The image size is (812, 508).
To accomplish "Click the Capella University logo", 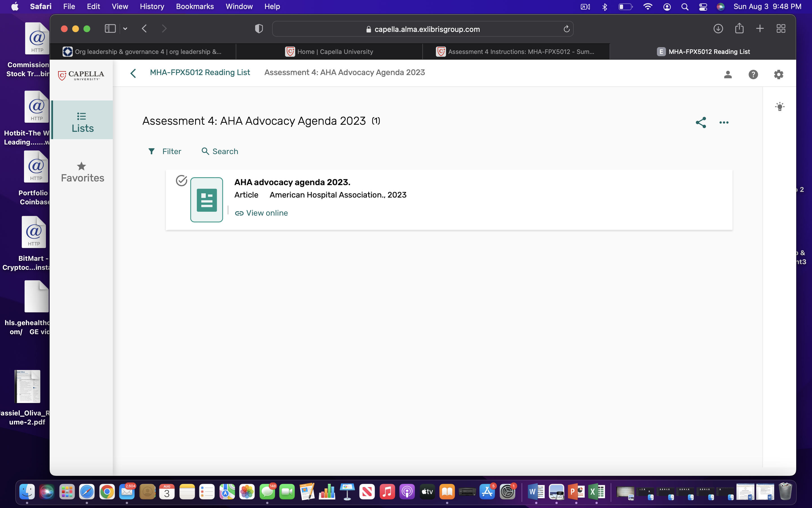I will coord(81,75).
